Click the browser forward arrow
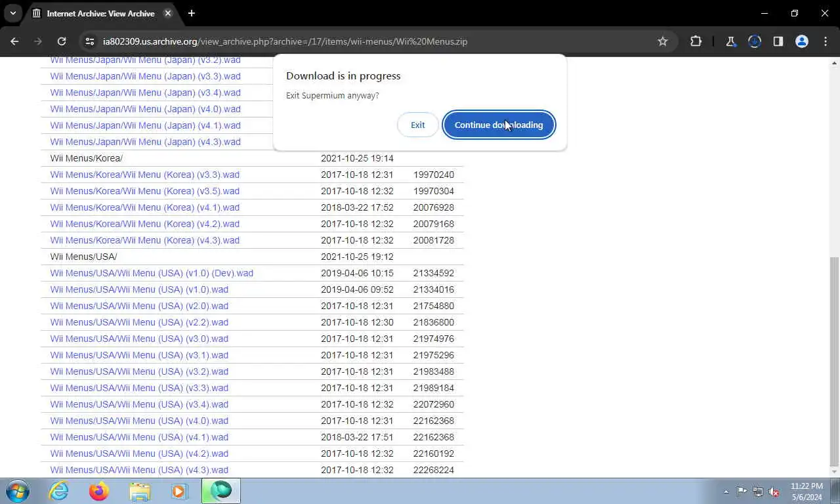The image size is (840, 504). click(37, 41)
